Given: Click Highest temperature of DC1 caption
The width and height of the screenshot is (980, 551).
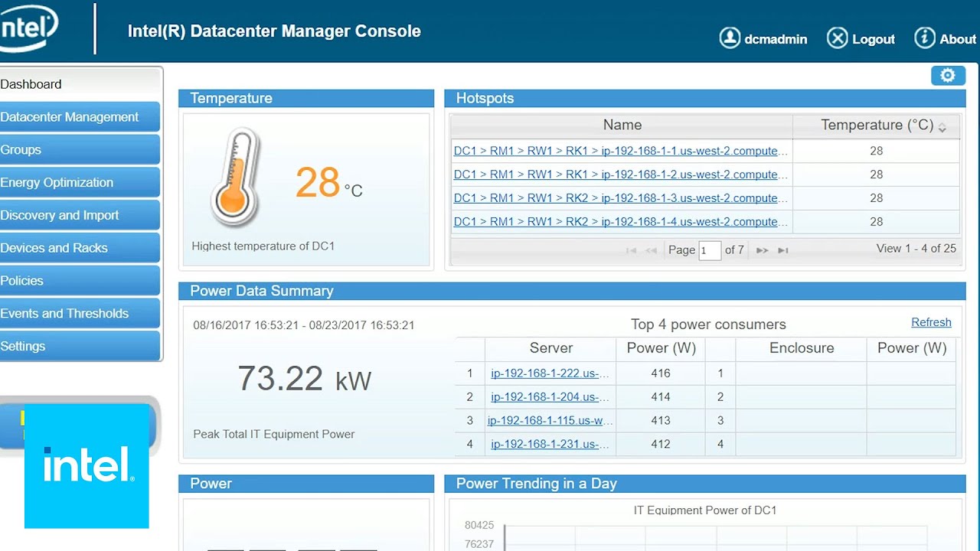Looking at the screenshot, I should coord(263,246).
